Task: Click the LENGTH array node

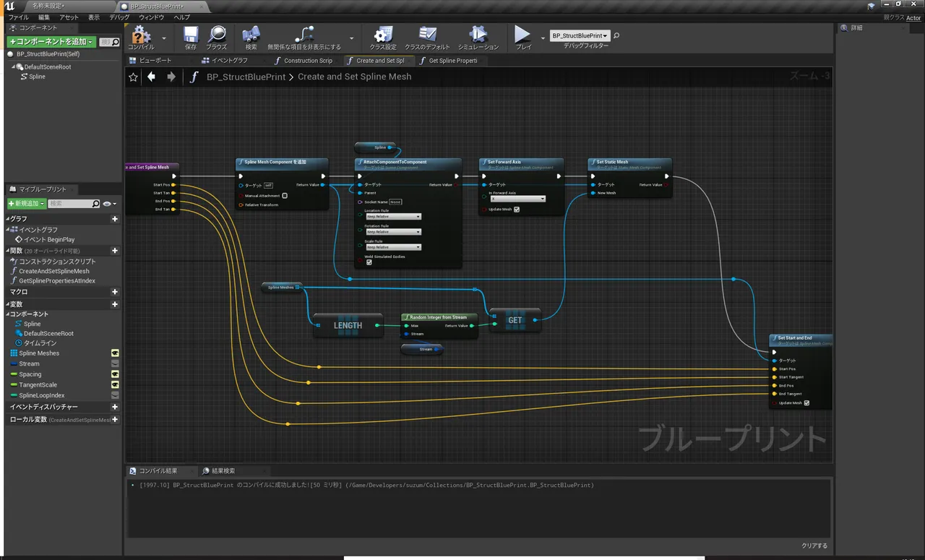Action: (348, 326)
